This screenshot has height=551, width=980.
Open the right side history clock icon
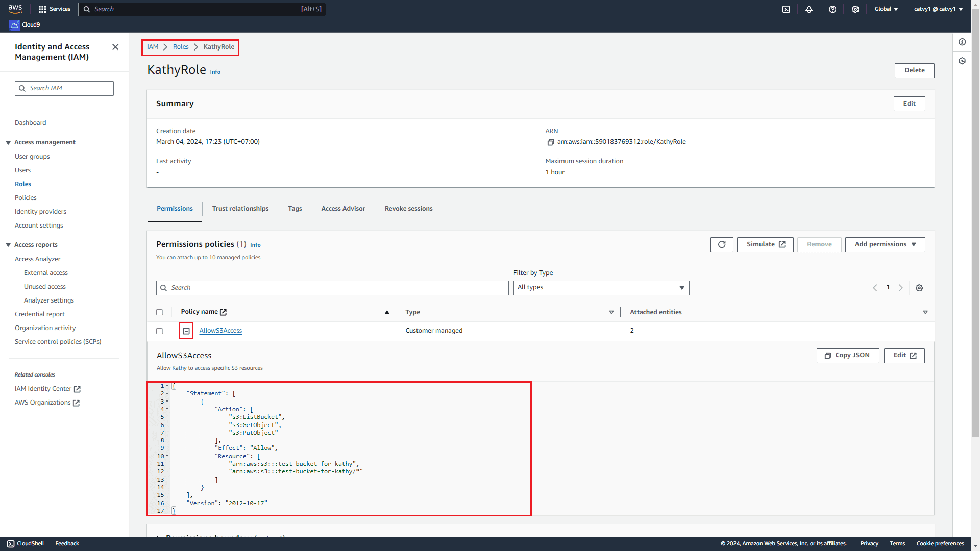tap(962, 61)
